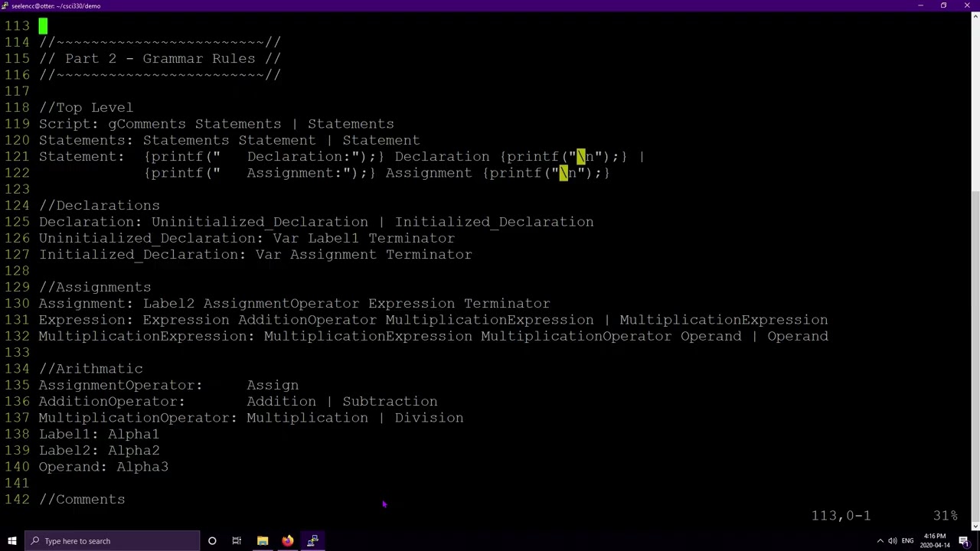The width and height of the screenshot is (980, 551).
Task: Click 'Subtraction' on line 136
Action: point(390,401)
